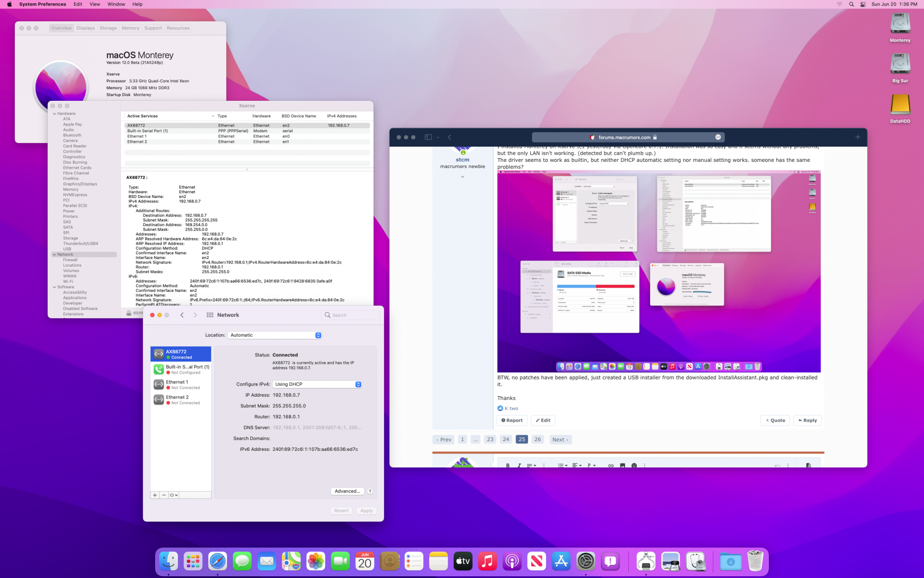Click the Advanced... button

tap(347, 491)
